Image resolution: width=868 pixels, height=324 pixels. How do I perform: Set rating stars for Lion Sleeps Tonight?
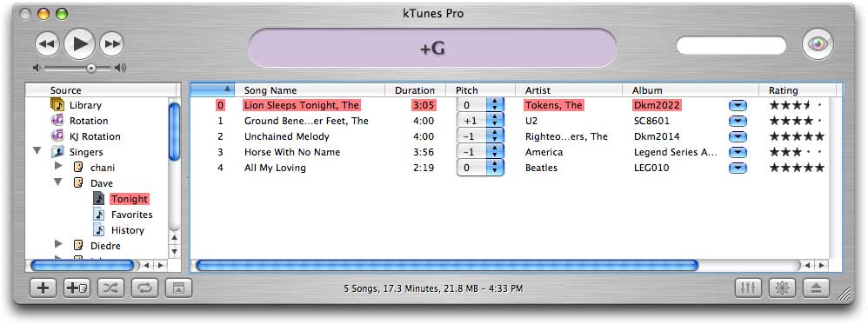[x=797, y=105]
